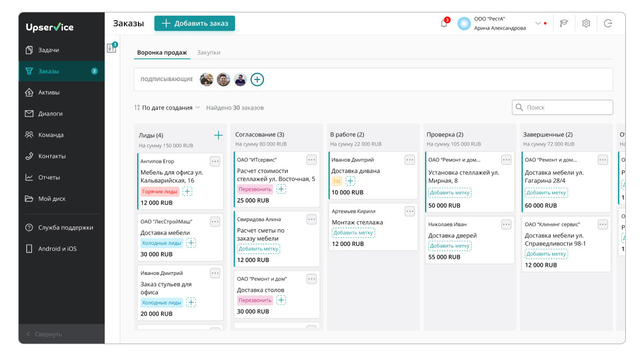Open the filter settings icon with badge

pos(112,48)
